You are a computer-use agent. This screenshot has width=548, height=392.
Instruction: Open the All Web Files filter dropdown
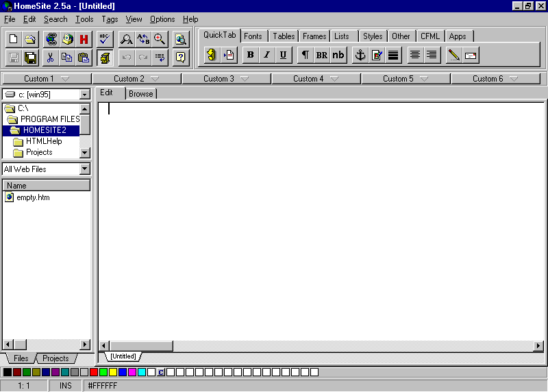pos(84,169)
